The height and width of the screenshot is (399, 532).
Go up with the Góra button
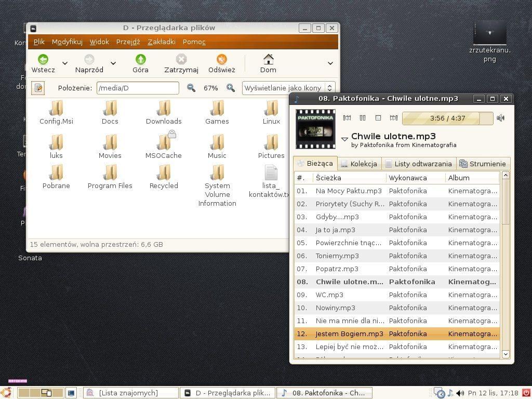[x=140, y=63]
